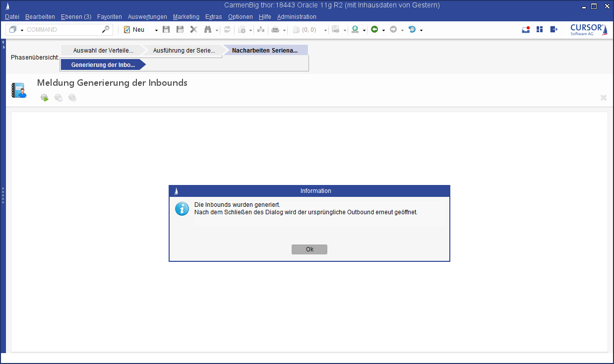Click the gear icon with green play arrow

pos(45,98)
